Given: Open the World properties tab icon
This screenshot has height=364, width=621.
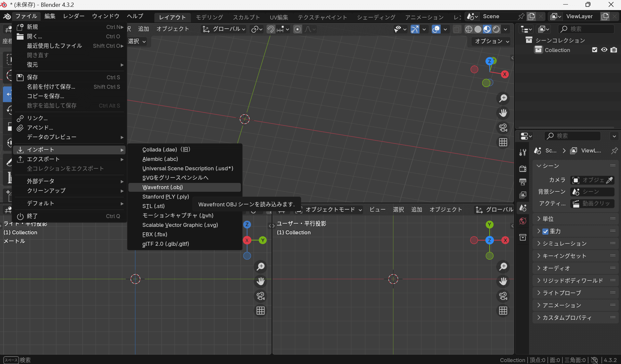Looking at the screenshot, I should tap(523, 221).
